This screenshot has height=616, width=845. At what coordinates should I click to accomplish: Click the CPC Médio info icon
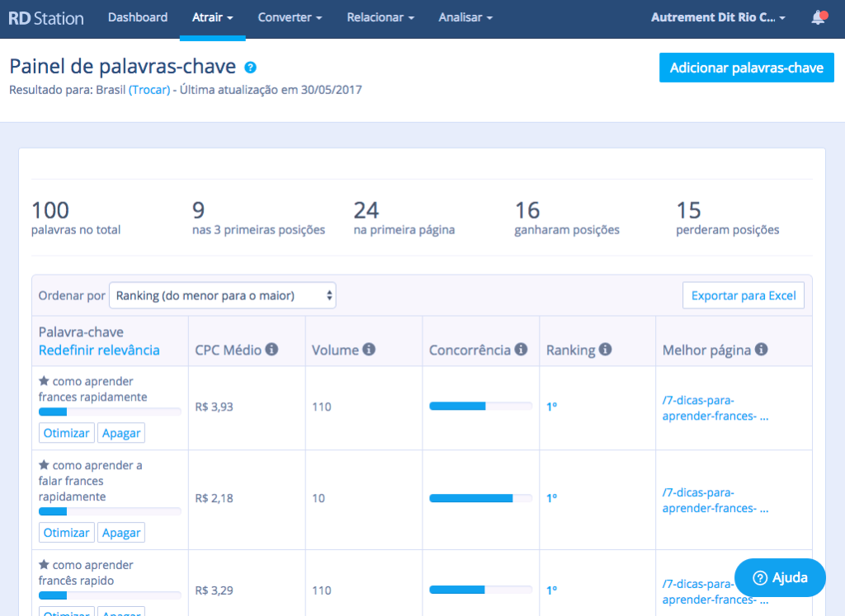[271, 350]
